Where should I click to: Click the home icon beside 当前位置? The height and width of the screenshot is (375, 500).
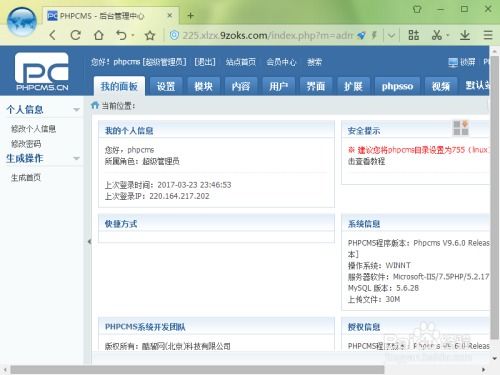pos(95,105)
